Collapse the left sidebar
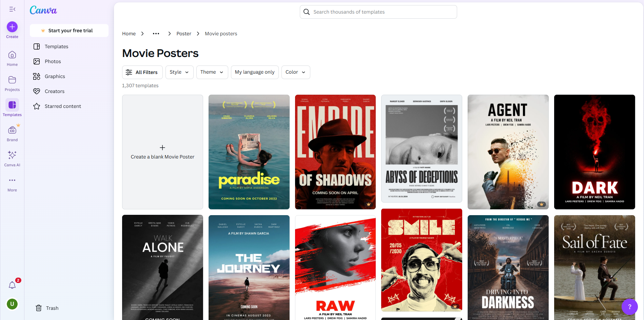 pos(12,9)
